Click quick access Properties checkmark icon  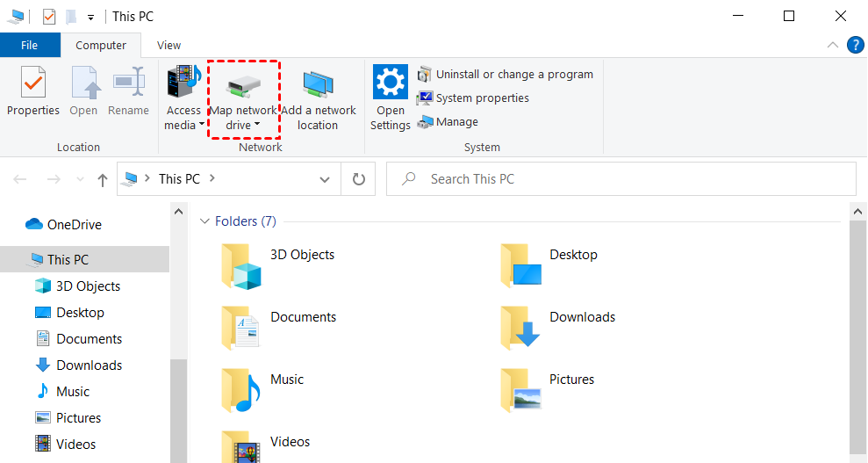[x=49, y=18]
